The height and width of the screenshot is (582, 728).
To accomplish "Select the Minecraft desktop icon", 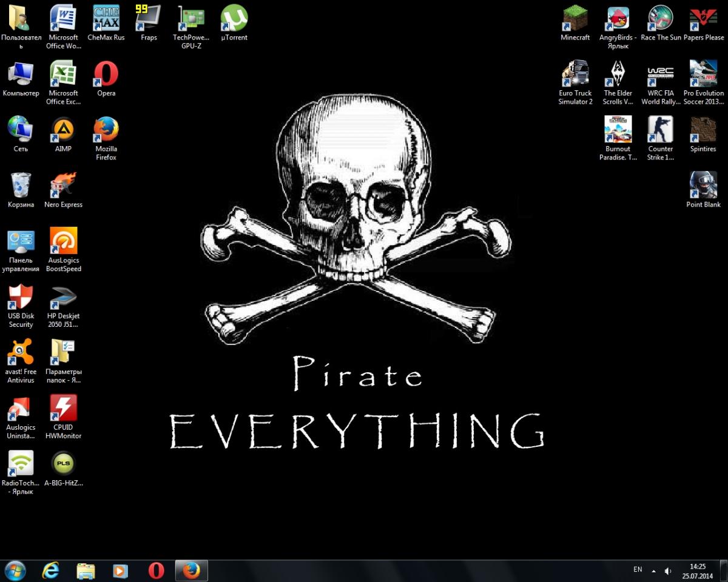I will 575,19.
